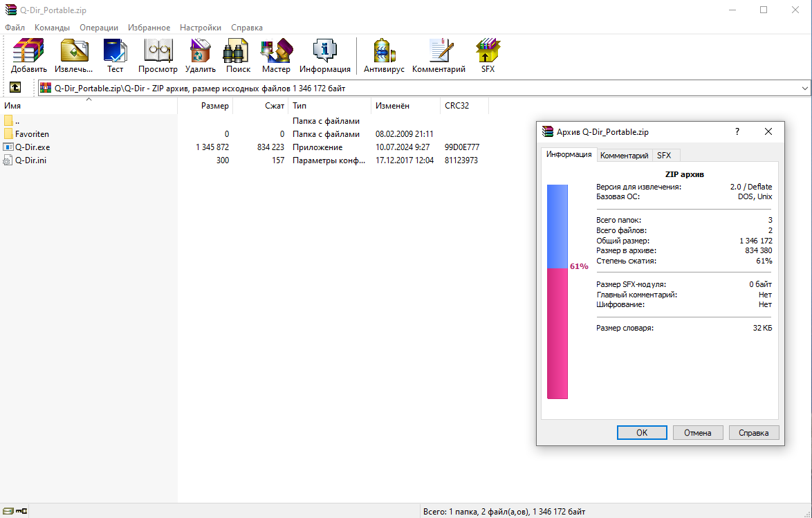Click the date 08.02.2009 21:11
812x518 pixels.
point(405,133)
